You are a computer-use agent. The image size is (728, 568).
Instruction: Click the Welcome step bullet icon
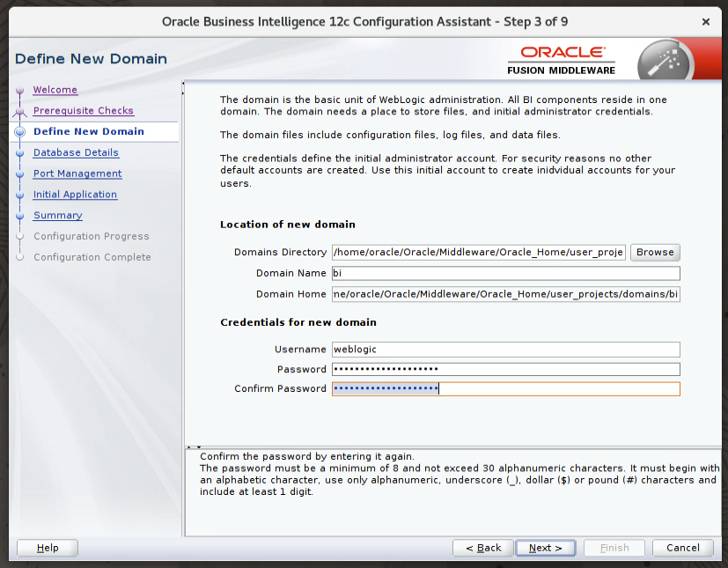19,90
